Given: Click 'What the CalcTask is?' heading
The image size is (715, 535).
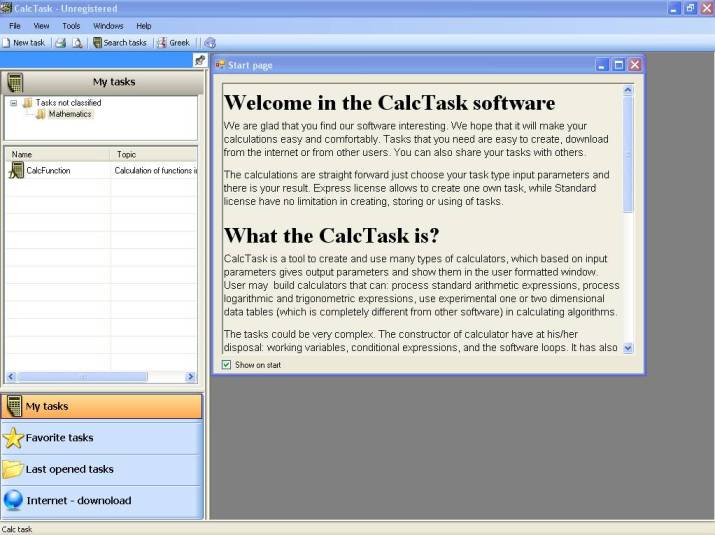Looking at the screenshot, I should point(332,235).
